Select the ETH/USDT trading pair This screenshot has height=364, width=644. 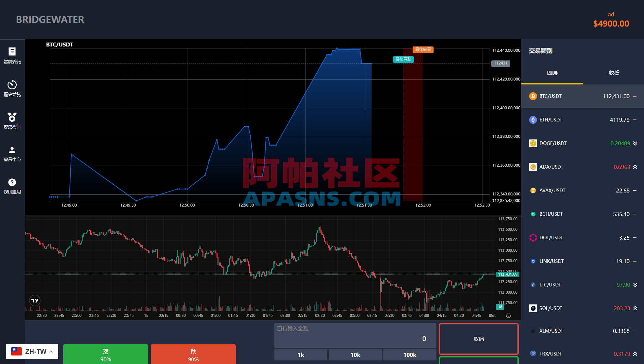point(582,119)
